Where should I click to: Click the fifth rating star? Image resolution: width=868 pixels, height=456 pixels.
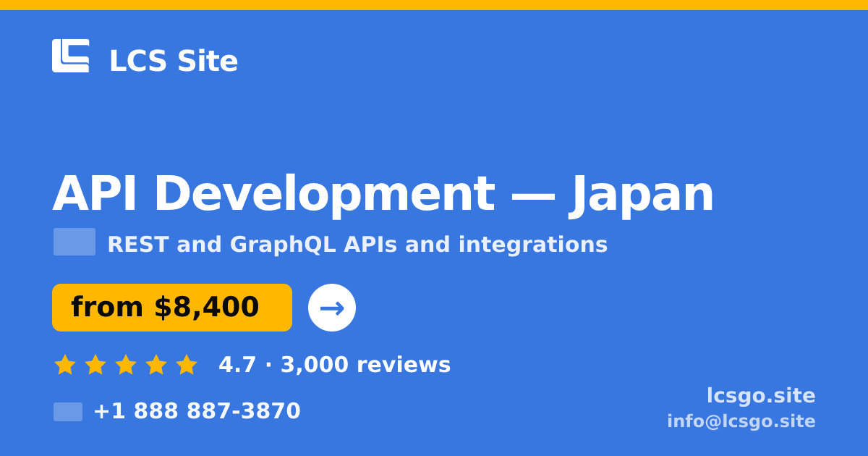pyautogui.click(x=187, y=365)
